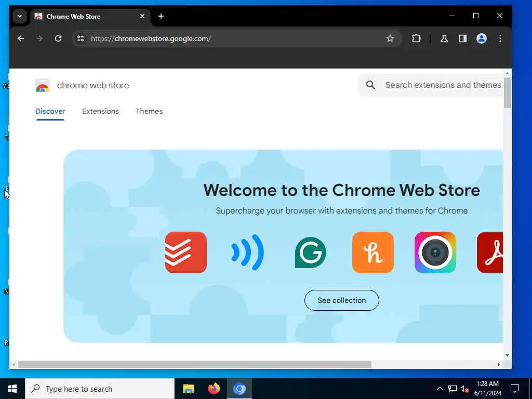Click the back navigation arrow
Image resolution: width=532 pixels, height=399 pixels.
point(21,38)
